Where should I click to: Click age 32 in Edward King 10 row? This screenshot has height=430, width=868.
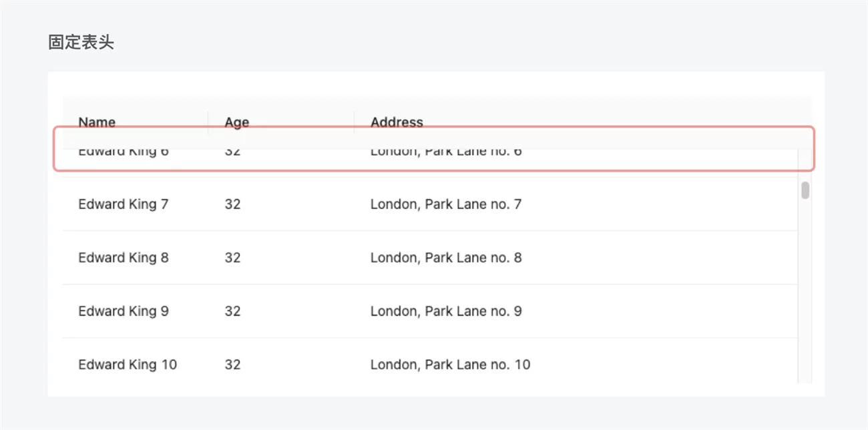(x=232, y=365)
